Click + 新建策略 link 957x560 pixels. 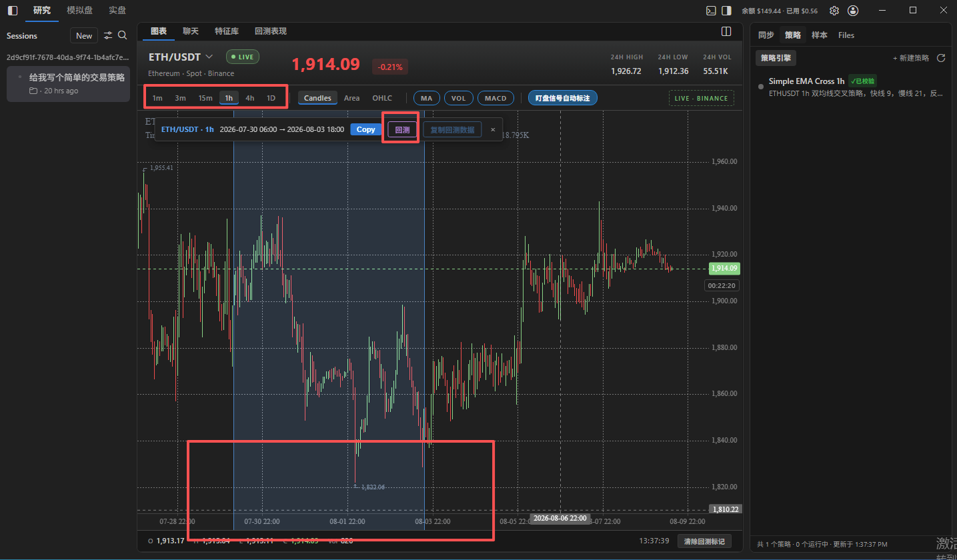[x=910, y=58]
